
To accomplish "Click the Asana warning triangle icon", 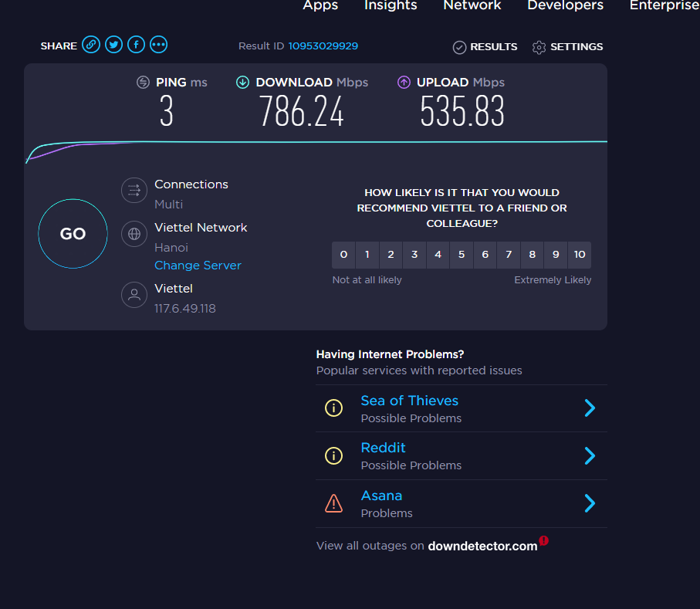I will click(x=334, y=503).
